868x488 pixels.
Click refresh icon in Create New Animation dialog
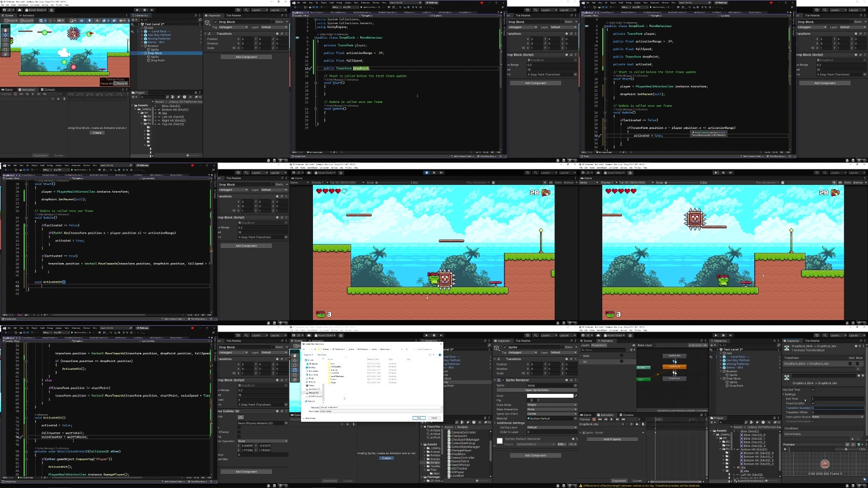click(x=407, y=349)
